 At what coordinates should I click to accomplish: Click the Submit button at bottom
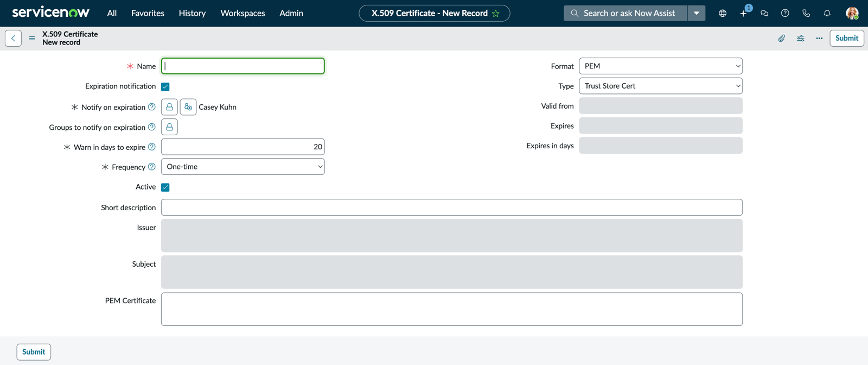(34, 352)
